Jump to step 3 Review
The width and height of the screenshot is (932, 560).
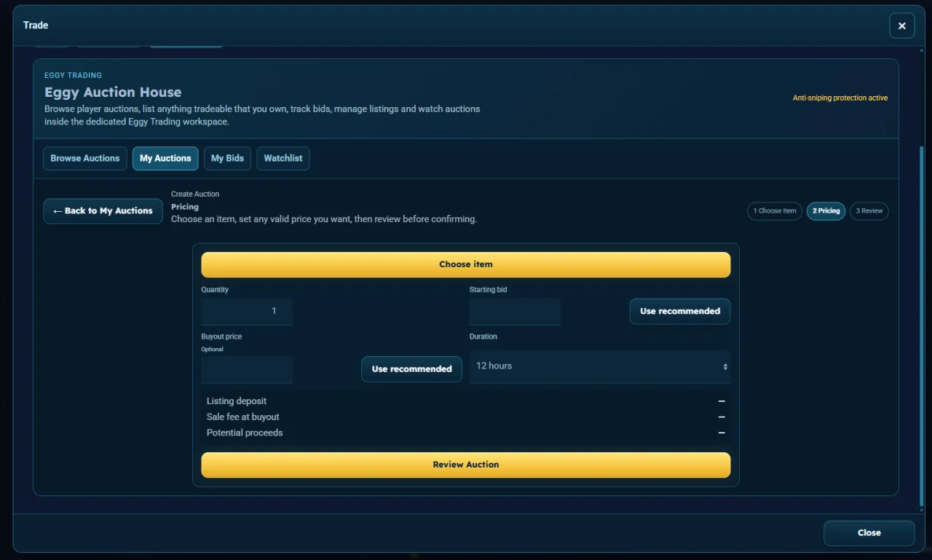coord(869,211)
